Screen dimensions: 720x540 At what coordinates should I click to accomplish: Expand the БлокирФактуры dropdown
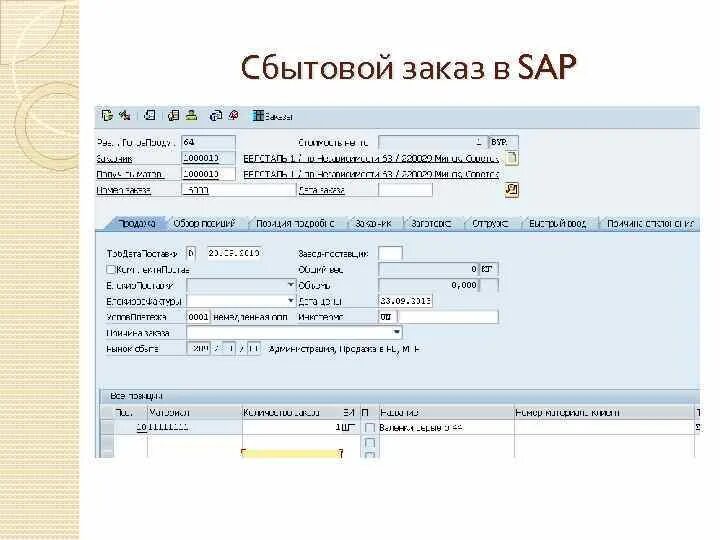290,301
